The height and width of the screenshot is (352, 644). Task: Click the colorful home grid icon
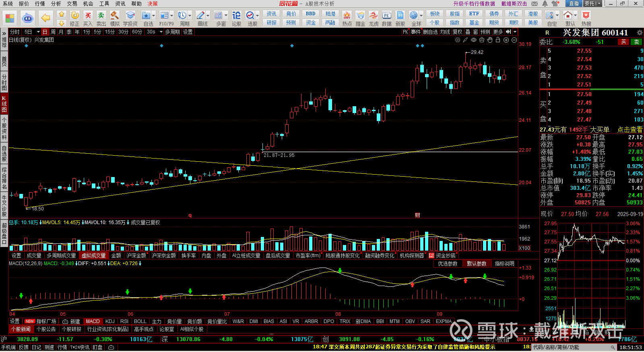pyautogui.click(x=10, y=18)
